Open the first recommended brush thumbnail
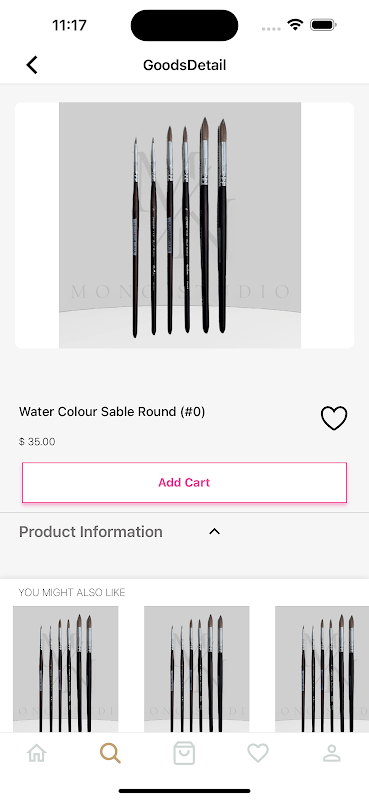 coord(65,669)
